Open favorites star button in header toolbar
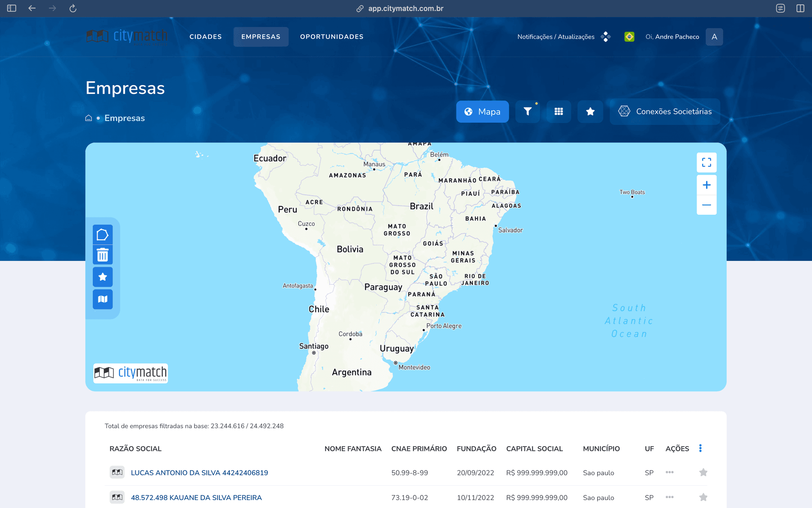The width and height of the screenshot is (812, 508). (590, 112)
